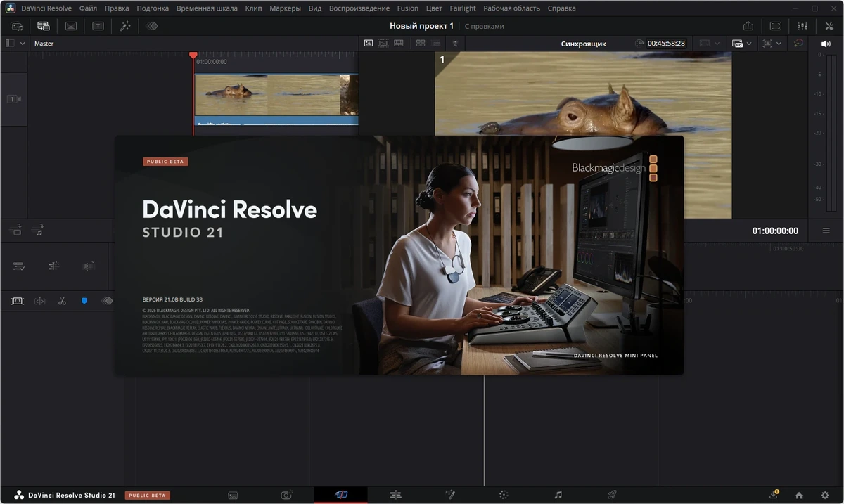Screen dimensions: 844x504
Task: Open the Воспроизведение menu
Action: (x=359, y=8)
